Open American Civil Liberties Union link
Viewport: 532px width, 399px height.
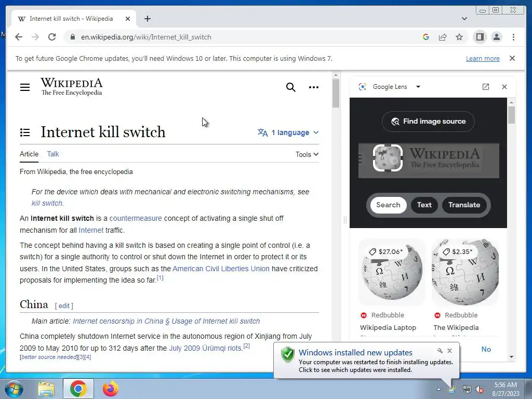221,269
